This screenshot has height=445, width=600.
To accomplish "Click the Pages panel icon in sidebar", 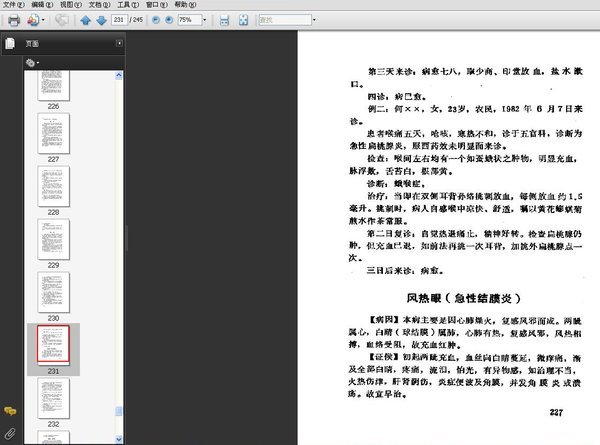I will (10, 44).
